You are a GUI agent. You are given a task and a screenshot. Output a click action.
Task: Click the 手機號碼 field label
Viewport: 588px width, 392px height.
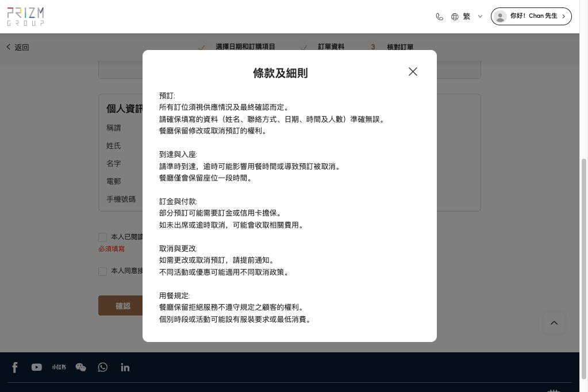[121, 199]
